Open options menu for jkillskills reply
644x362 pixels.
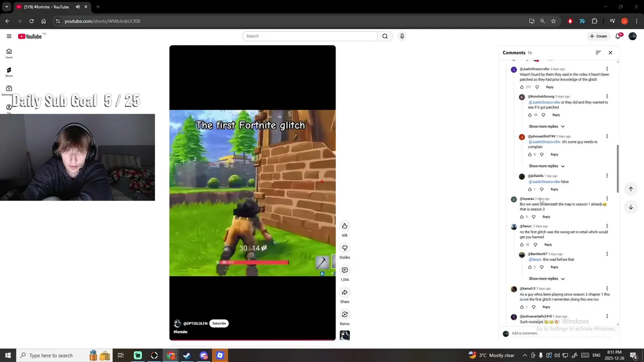[x=607, y=176]
